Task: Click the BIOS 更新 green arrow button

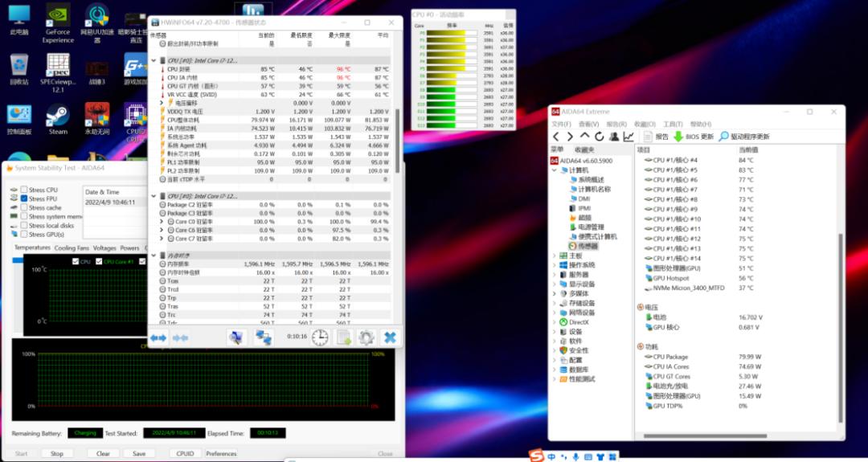Action: [x=678, y=137]
